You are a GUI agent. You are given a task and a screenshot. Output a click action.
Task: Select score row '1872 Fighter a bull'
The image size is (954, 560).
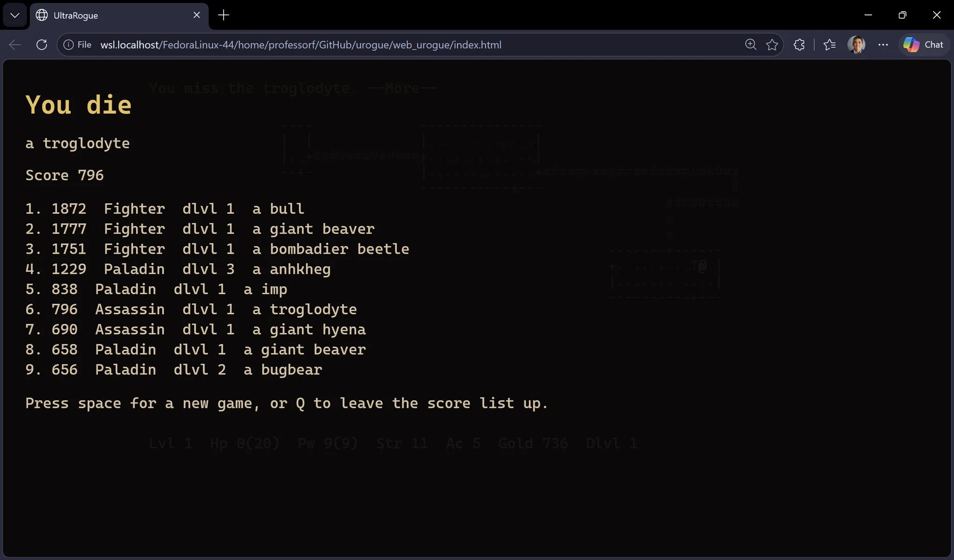pyautogui.click(x=164, y=209)
